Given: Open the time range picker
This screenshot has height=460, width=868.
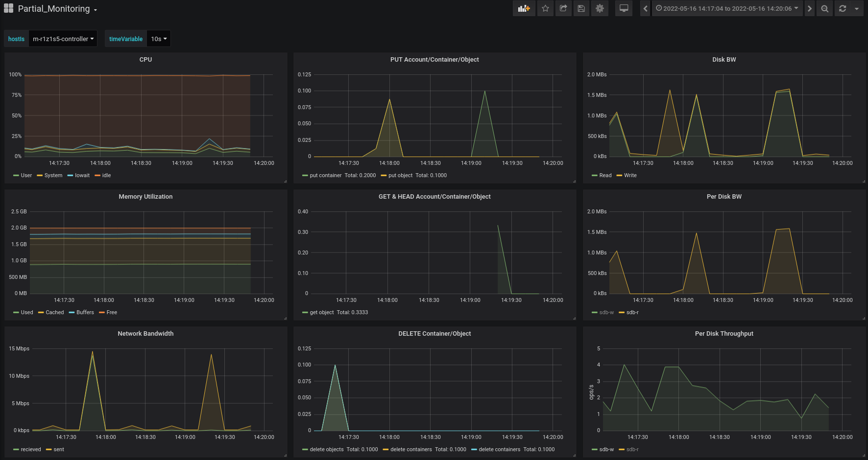Looking at the screenshot, I should click(x=727, y=8).
